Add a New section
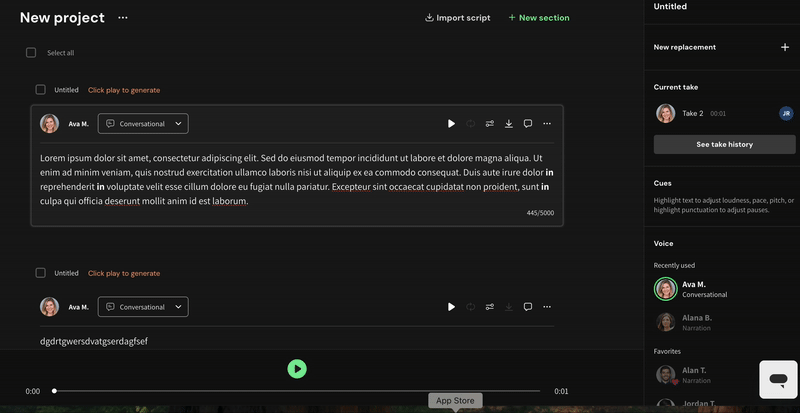The width and height of the screenshot is (800, 413). click(539, 18)
